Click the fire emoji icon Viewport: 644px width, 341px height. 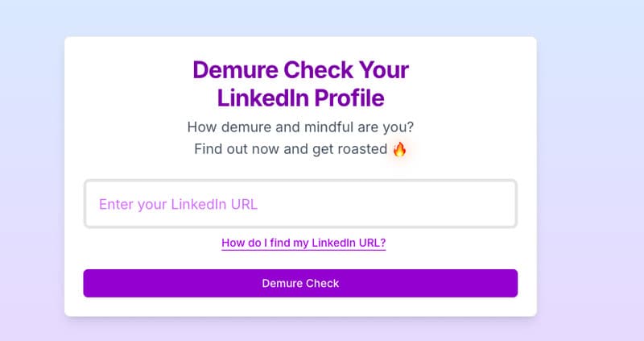click(400, 149)
